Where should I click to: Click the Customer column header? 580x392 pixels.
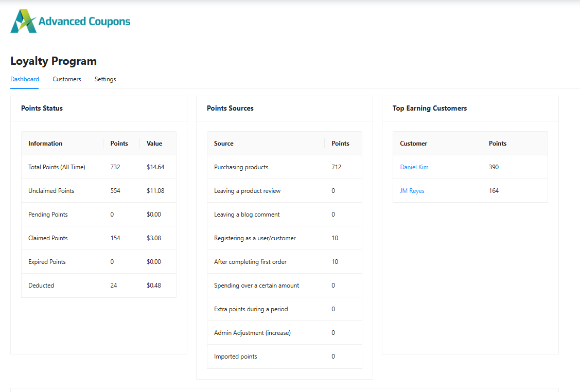tap(413, 143)
